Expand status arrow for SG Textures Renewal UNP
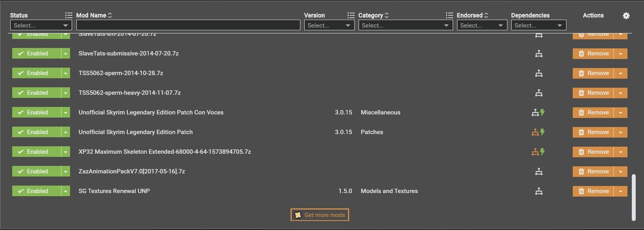The height and width of the screenshot is (230, 644). coord(66,191)
